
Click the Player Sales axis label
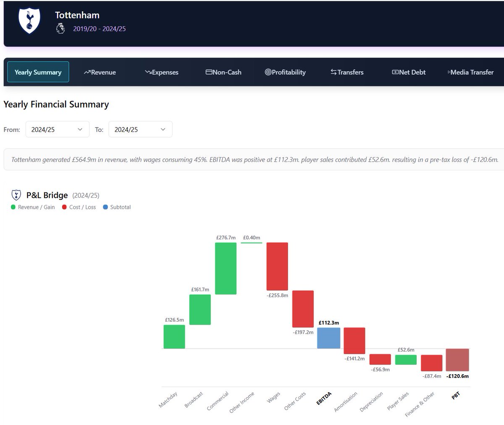398,401
